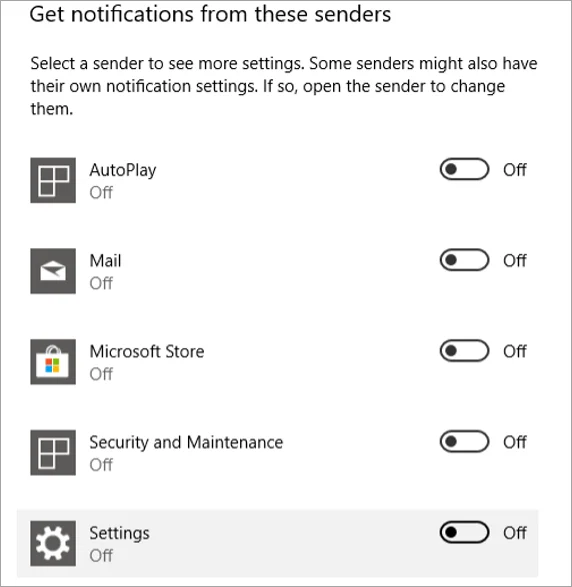Enable the Settings sender notification toggle

[x=464, y=532]
